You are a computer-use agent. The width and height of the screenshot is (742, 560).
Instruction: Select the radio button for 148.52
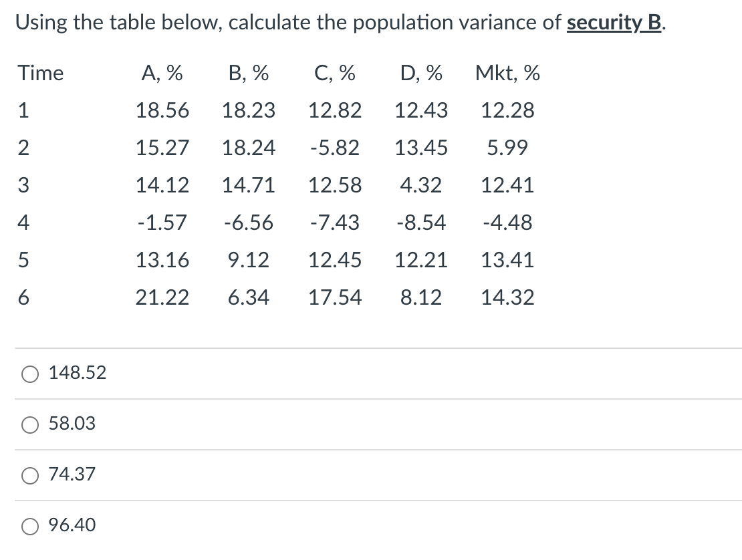[29, 374]
